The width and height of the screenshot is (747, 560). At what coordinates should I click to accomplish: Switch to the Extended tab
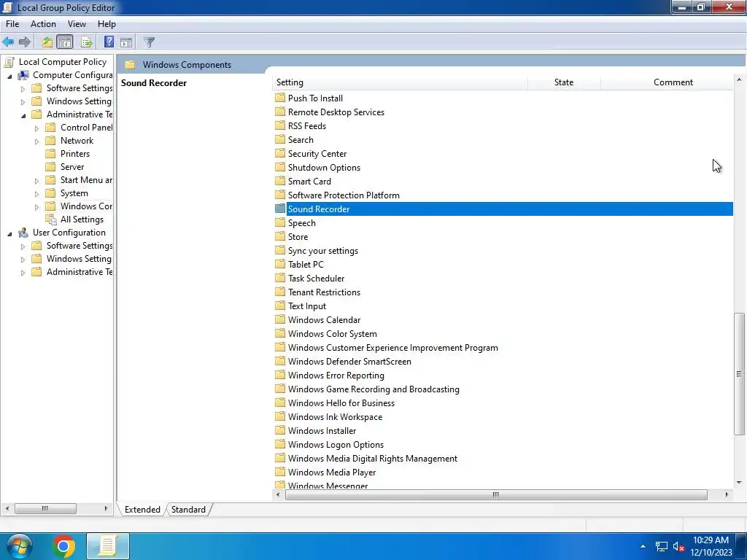(142, 510)
